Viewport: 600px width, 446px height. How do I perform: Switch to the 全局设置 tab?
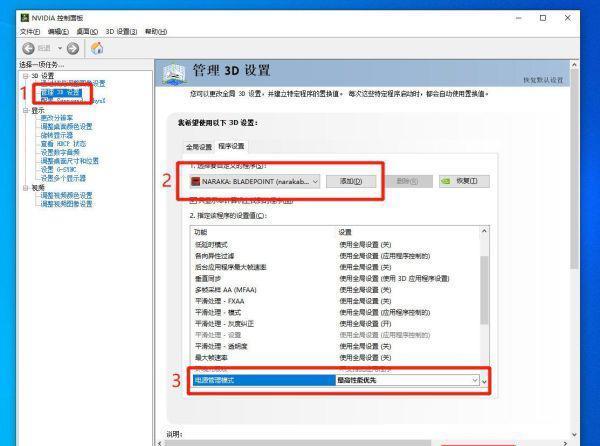pos(199,146)
